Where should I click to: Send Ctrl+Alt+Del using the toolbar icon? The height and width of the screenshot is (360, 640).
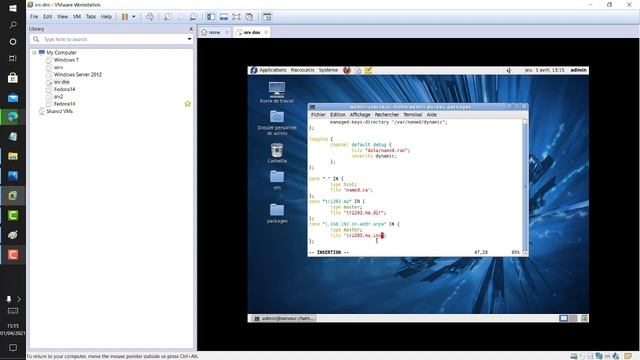click(150, 17)
